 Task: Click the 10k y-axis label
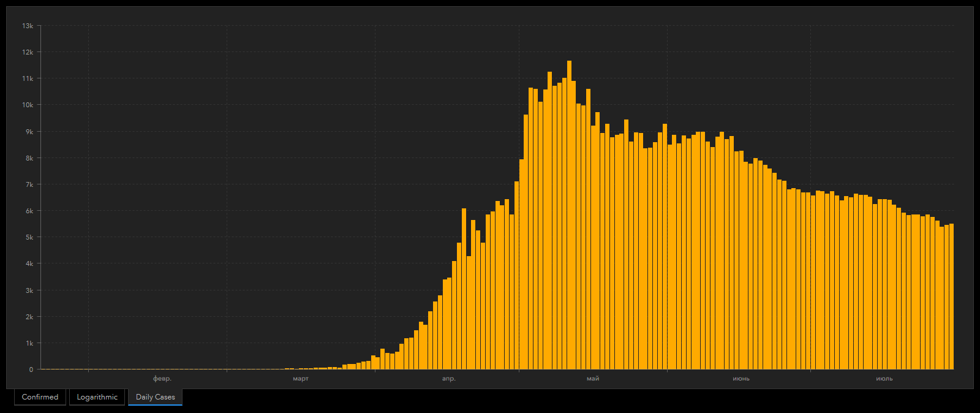28,105
